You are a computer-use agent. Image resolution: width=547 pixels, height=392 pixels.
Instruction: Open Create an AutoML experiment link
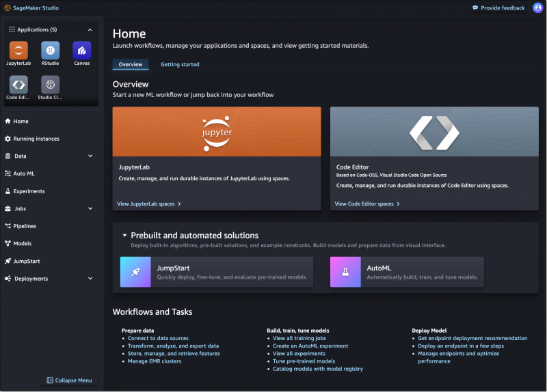tap(310, 346)
